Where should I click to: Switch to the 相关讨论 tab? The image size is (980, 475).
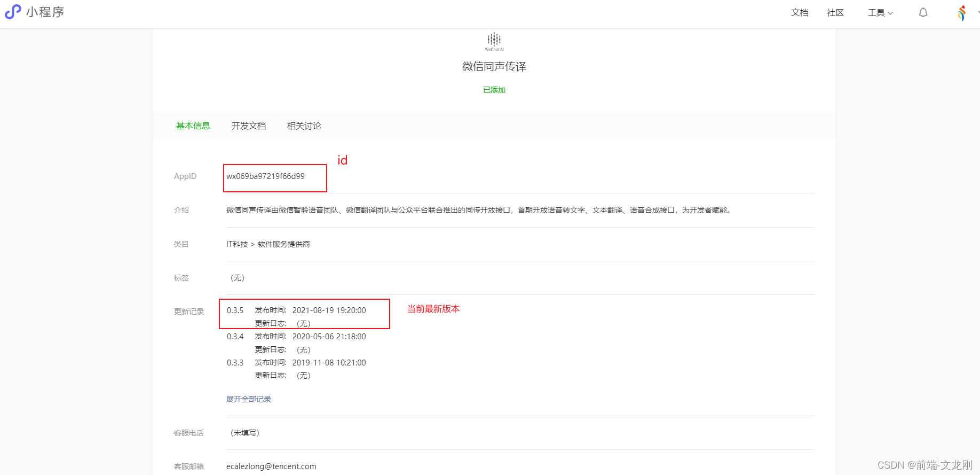click(x=304, y=126)
